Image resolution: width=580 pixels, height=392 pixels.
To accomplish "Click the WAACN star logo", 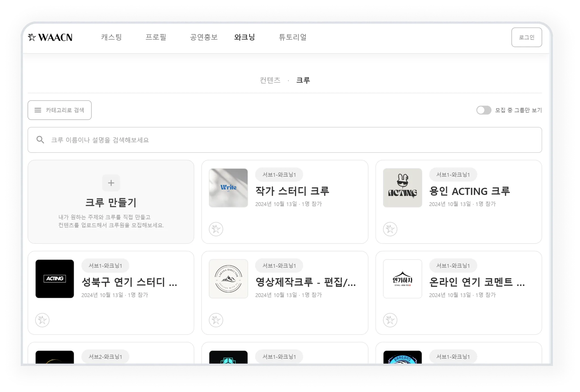I will [32, 37].
